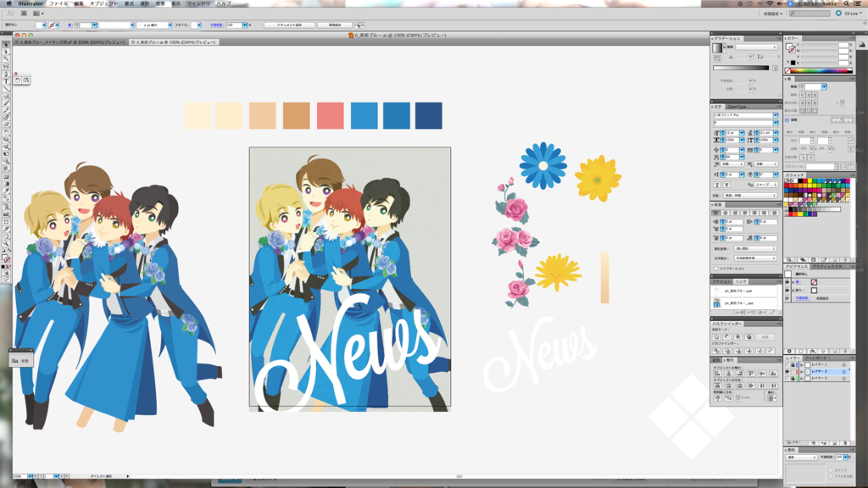Click the delete layer trash icon
The image size is (868, 488).
click(845, 443)
